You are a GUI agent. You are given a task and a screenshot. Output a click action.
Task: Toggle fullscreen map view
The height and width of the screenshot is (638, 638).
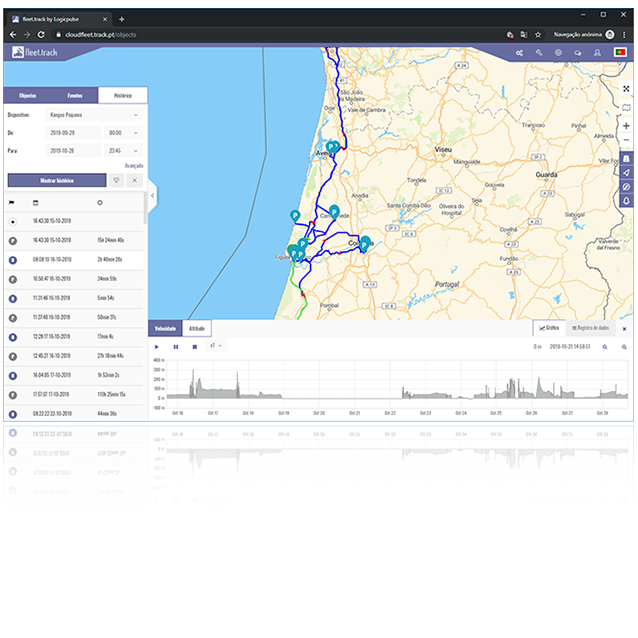pyautogui.click(x=626, y=89)
